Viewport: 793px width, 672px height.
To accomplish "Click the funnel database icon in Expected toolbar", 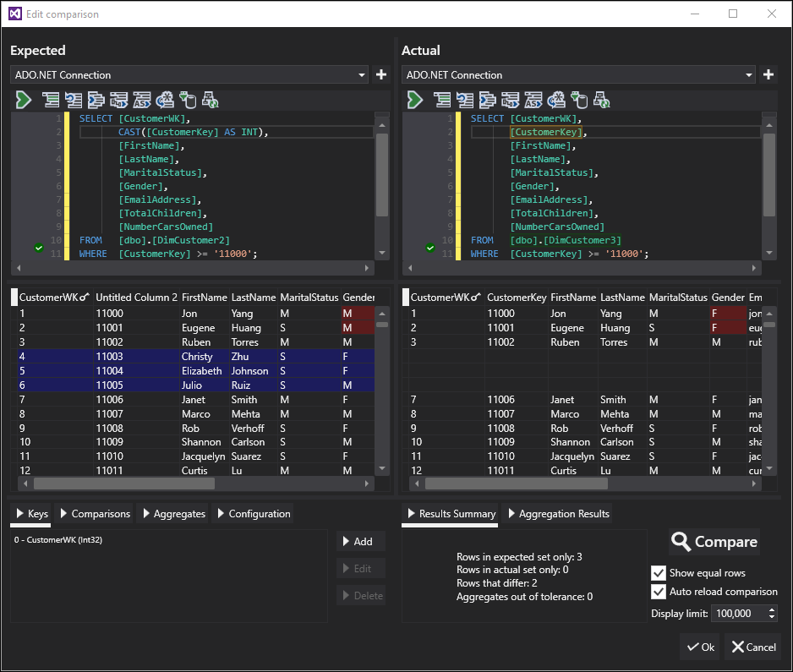I will tap(188, 100).
